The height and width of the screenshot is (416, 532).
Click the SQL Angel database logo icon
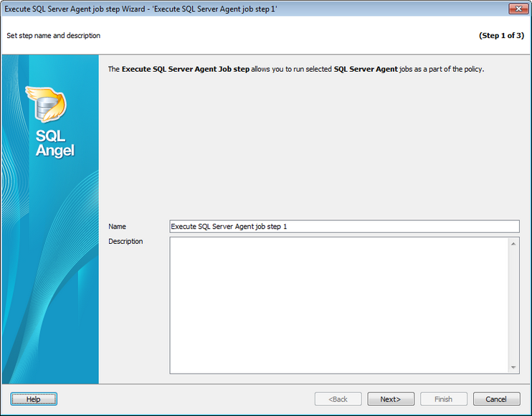pos(46,104)
